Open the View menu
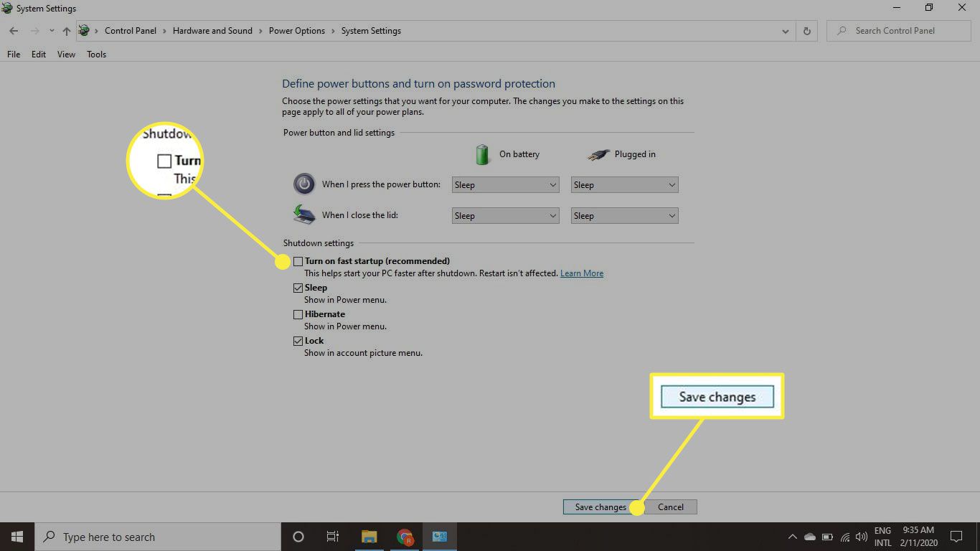Viewport: 980px width, 551px height. [66, 55]
